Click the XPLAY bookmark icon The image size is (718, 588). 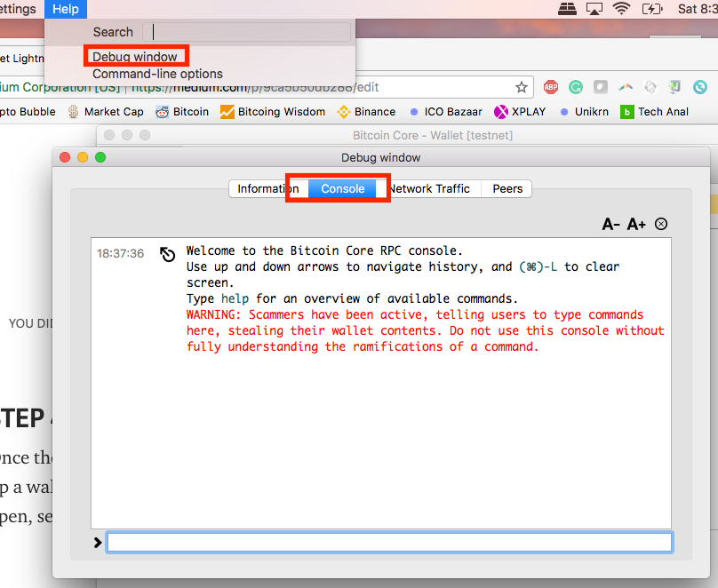tap(501, 112)
